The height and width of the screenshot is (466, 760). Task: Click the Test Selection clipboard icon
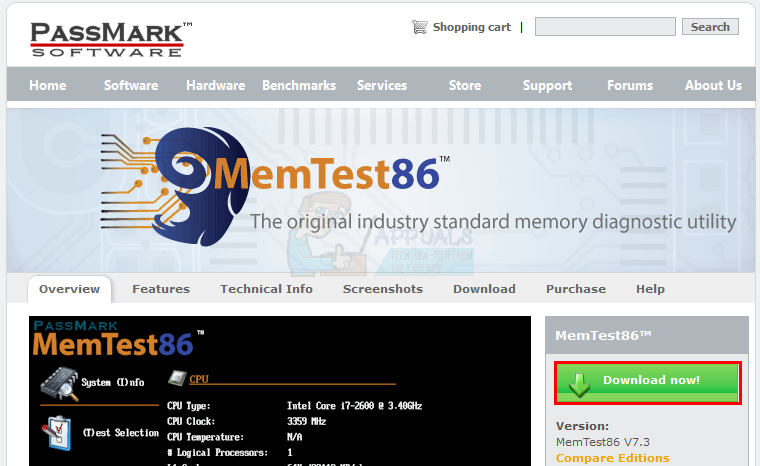[57, 433]
